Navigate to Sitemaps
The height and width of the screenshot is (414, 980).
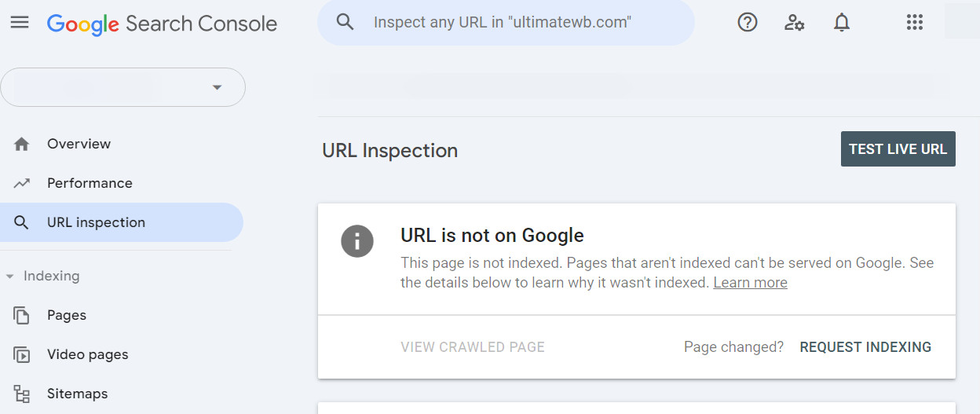coord(77,394)
